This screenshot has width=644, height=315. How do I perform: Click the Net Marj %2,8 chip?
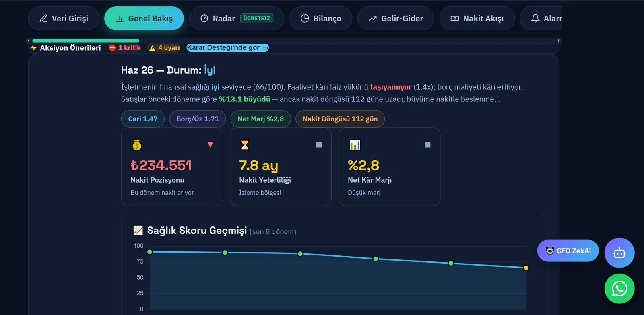[261, 119]
